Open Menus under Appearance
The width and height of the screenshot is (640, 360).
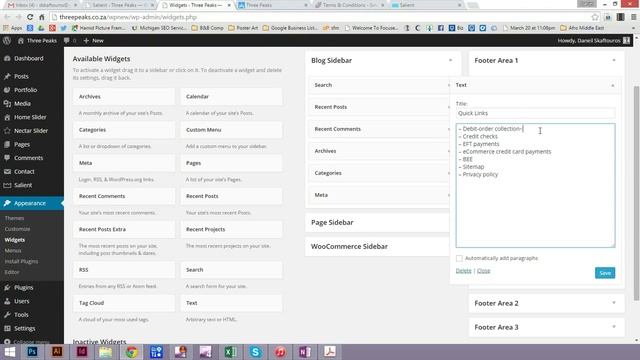[x=13, y=251]
